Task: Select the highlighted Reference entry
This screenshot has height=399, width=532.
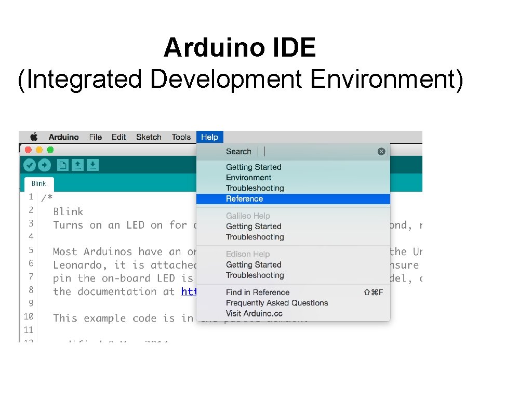Action: click(x=293, y=199)
